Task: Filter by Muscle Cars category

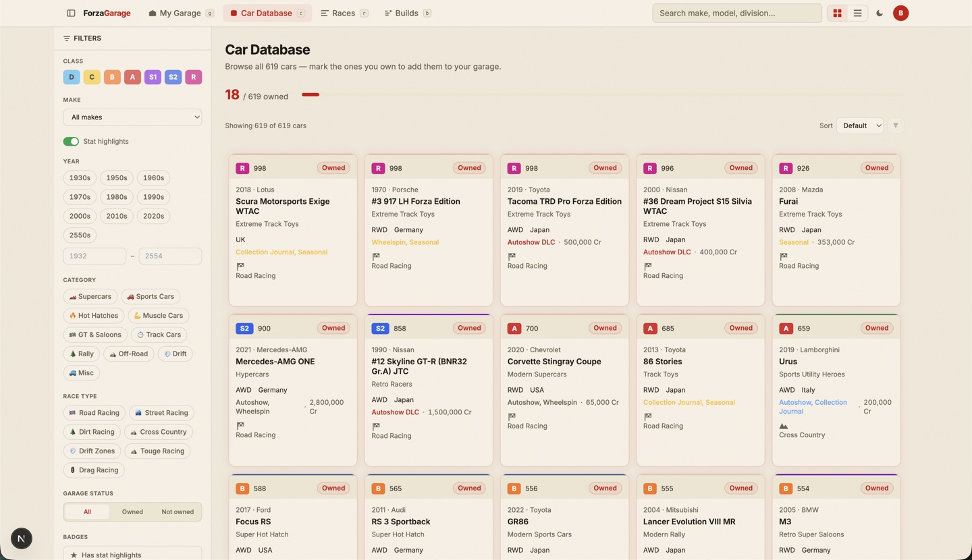Action: 158,316
